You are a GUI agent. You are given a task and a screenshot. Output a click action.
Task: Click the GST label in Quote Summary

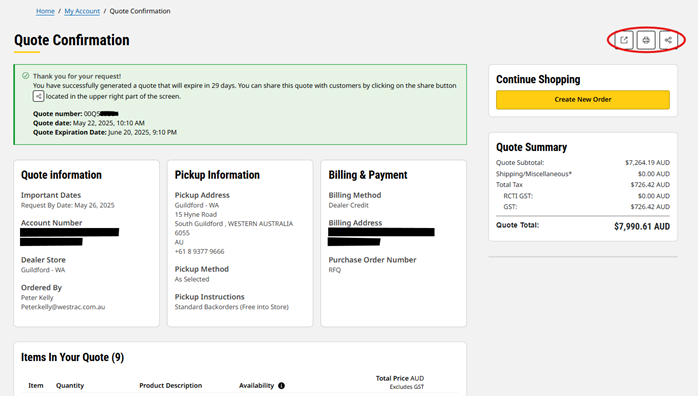coord(510,206)
